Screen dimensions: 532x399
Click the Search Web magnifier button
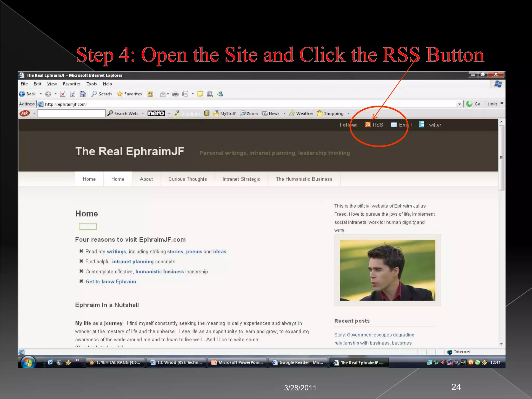123,113
